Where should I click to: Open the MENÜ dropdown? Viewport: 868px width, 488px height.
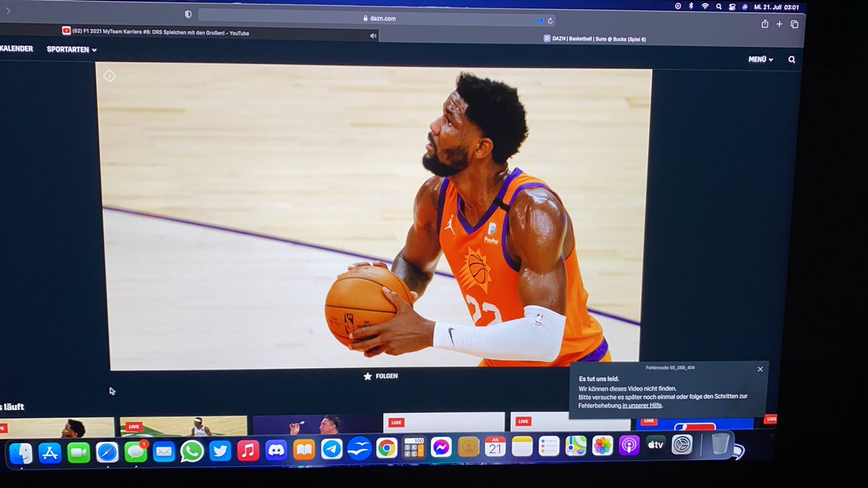click(x=761, y=59)
